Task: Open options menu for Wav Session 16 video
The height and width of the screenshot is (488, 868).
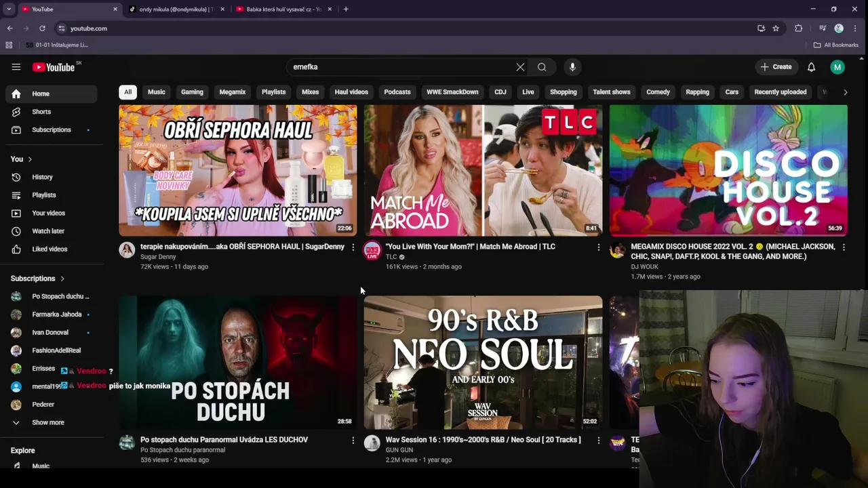Action: click(598, 441)
